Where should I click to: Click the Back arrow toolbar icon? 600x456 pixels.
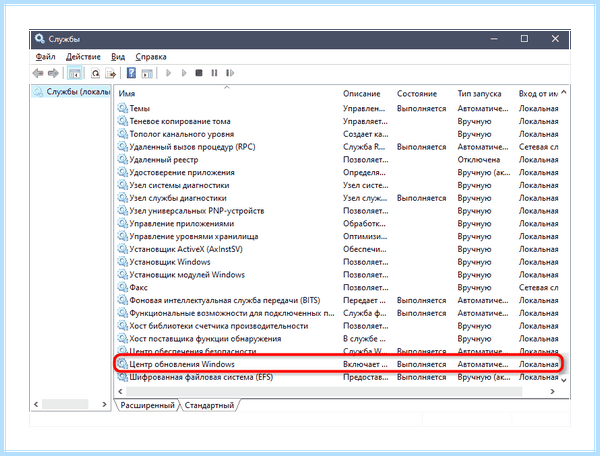pyautogui.click(x=38, y=73)
